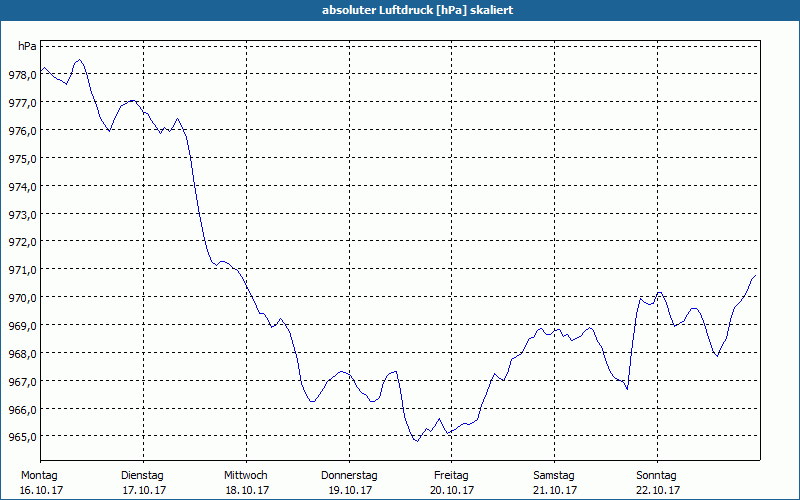Click the 969,0 axis value

coord(22,326)
